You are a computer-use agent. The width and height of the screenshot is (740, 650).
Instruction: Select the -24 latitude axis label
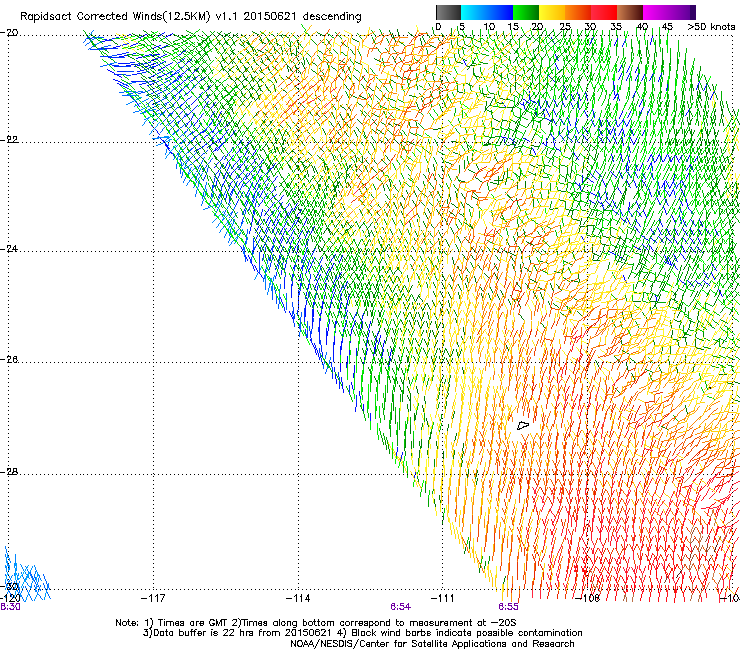[9, 249]
